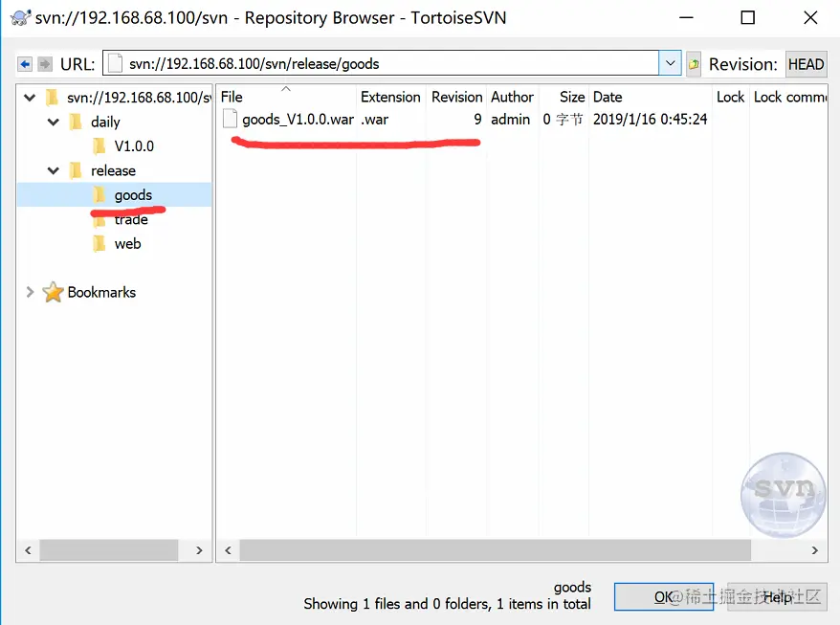Image resolution: width=840 pixels, height=625 pixels.
Task: Sort by the Date column header
Action: [651, 97]
